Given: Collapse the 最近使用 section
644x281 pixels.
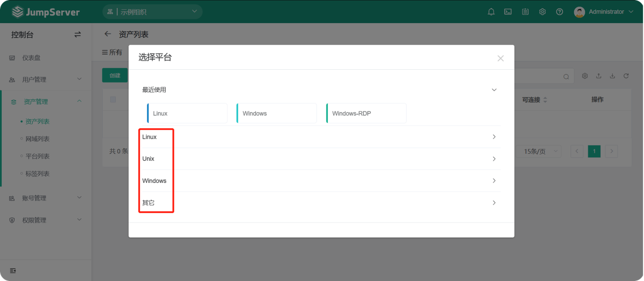Looking at the screenshot, I should tap(494, 90).
